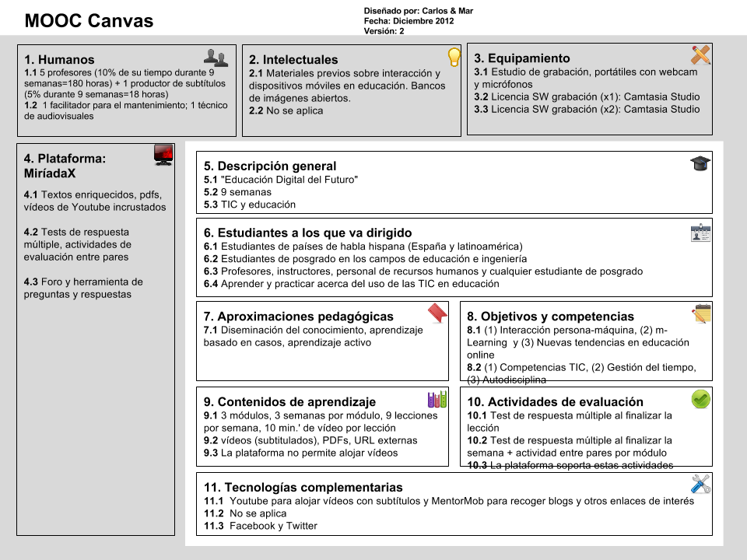This screenshot has width=747, height=560.
Task: Select the "1. Humanos" heading
Action: click(60, 60)
